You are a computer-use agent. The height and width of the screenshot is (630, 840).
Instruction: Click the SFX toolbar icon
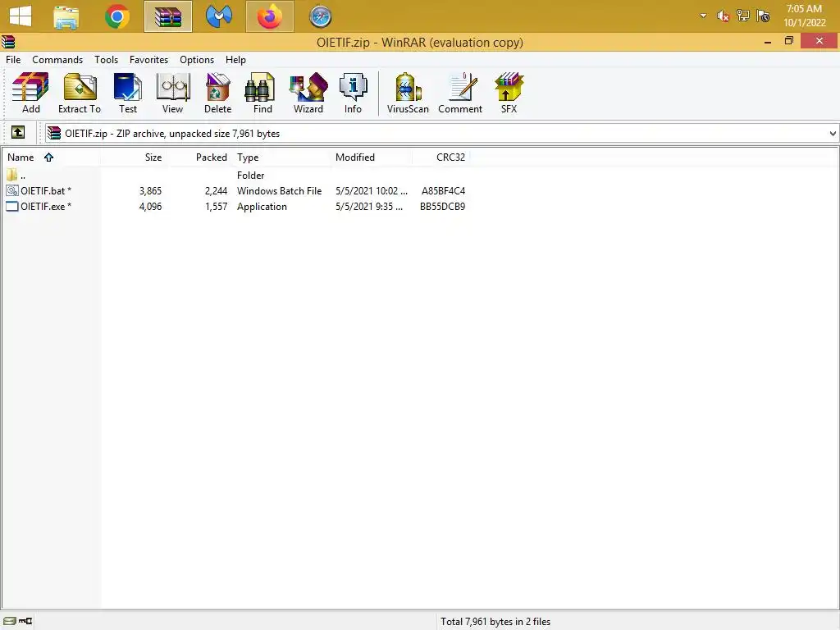click(x=509, y=94)
